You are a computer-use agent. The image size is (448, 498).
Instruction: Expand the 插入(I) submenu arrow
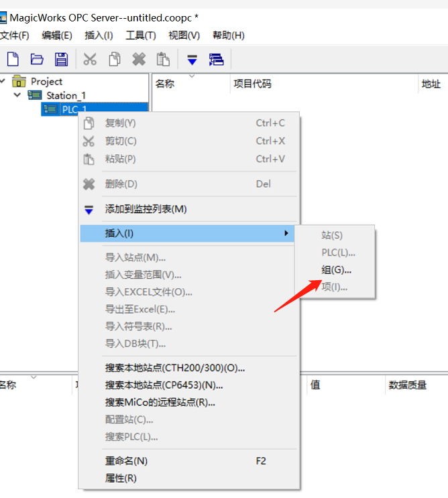286,233
